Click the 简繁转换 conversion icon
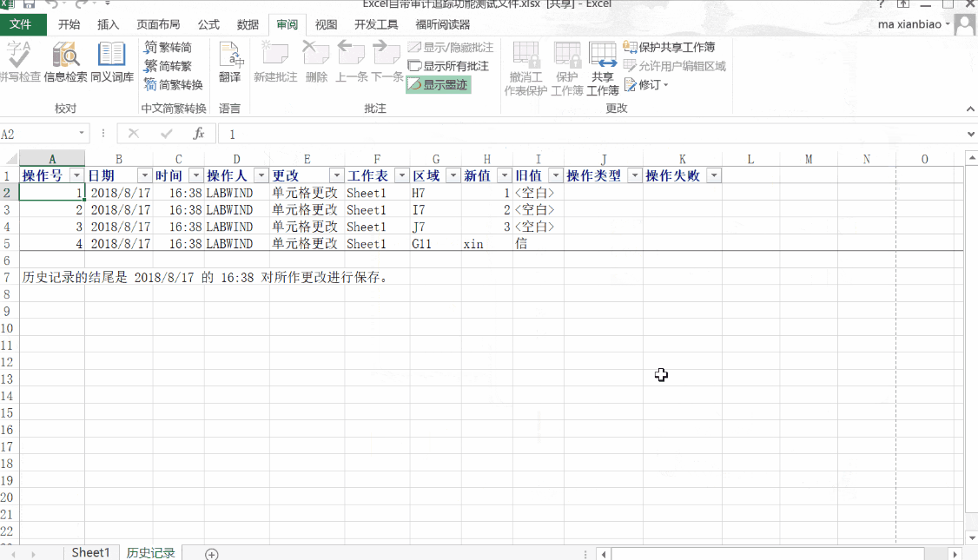The image size is (978, 560). [153, 86]
